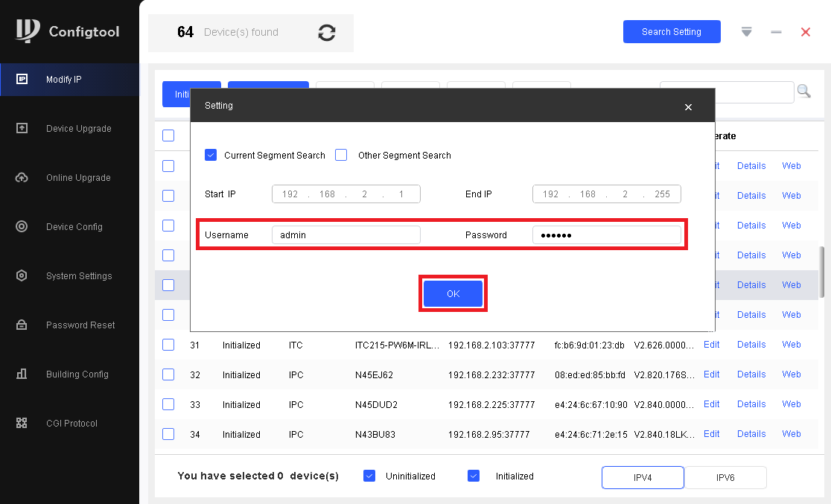This screenshot has width=831, height=504.
Task: Click the Username input field
Action: pos(346,235)
